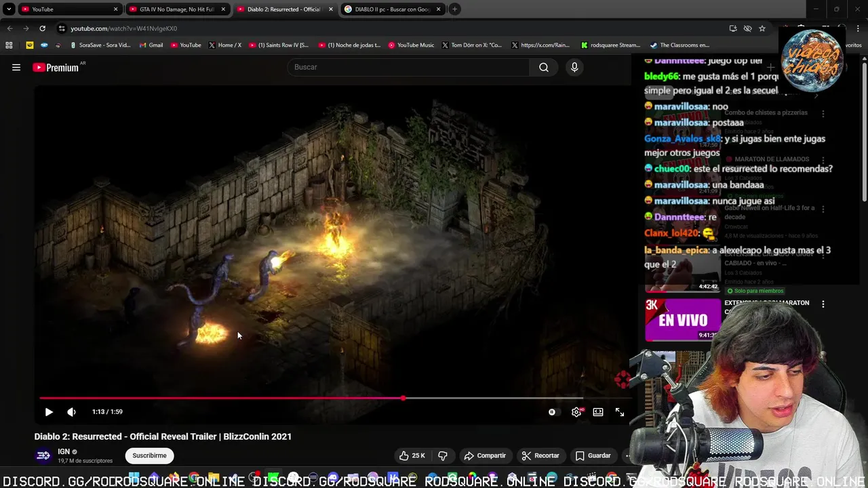Focus the Buscar search field
The height and width of the screenshot is (488, 868).
click(409, 67)
